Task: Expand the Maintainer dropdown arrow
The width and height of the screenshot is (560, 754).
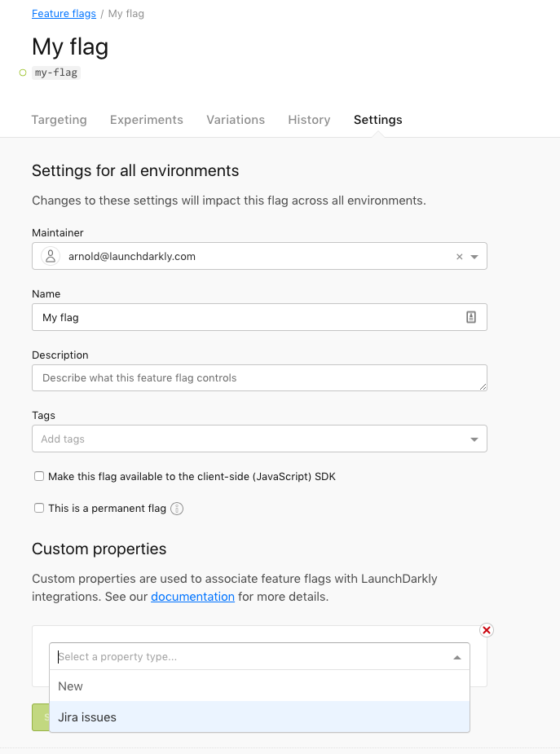Action: tap(474, 257)
